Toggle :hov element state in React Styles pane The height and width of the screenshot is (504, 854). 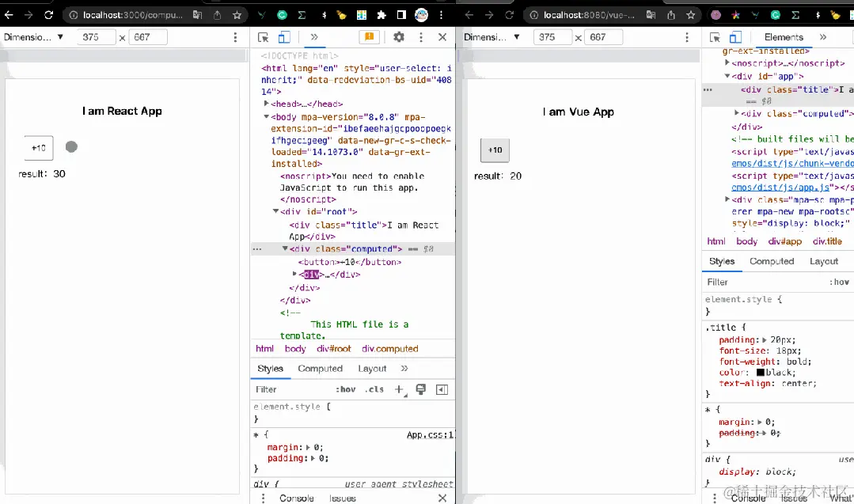pyautogui.click(x=345, y=389)
